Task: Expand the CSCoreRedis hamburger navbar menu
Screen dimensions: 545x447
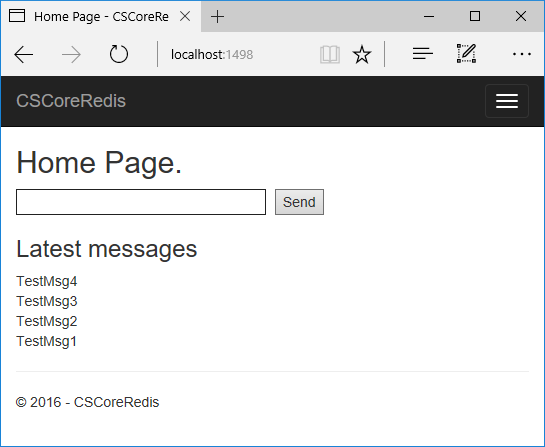Action: pos(507,101)
